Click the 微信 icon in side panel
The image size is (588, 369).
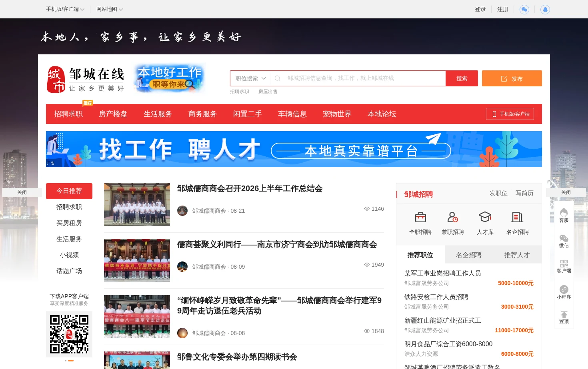(564, 238)
